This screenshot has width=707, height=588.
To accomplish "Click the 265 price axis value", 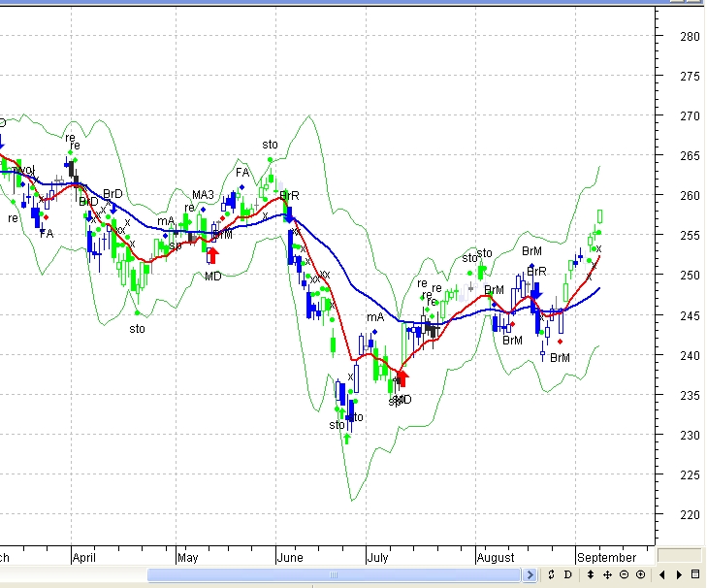I will click(690, 155).
